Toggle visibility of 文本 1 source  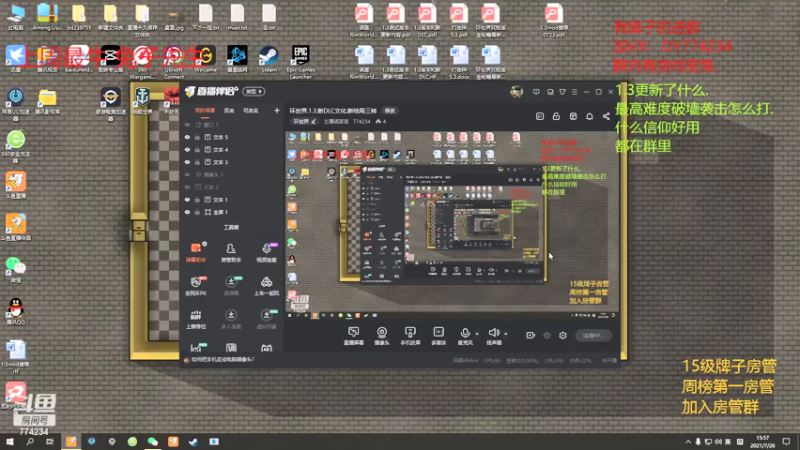point(187,199)
